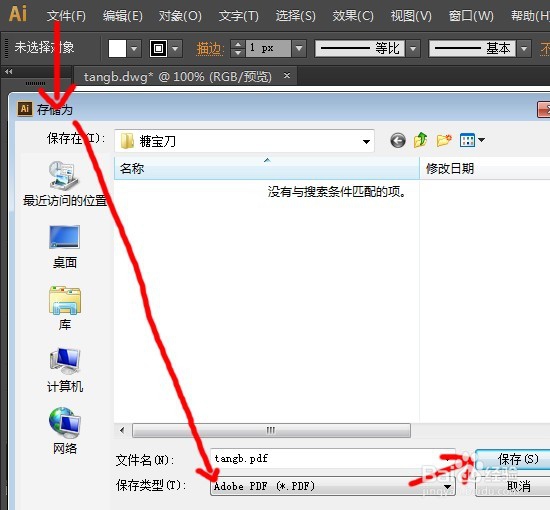
Task: Open the view menu icon dropdown
Action: [x=472, y=140]
